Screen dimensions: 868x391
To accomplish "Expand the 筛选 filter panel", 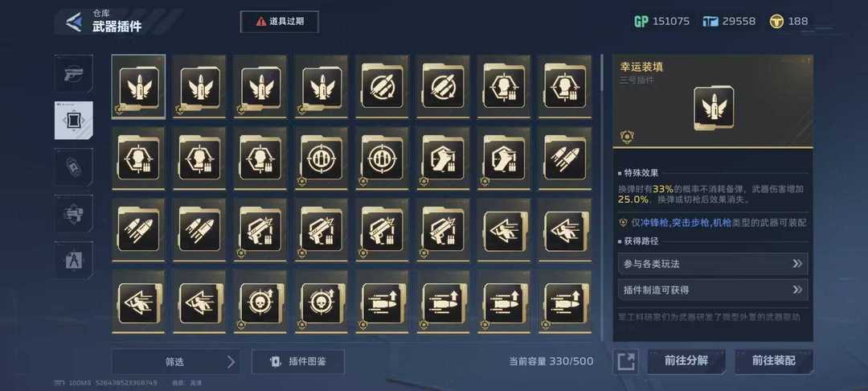I will click(175, 362).
